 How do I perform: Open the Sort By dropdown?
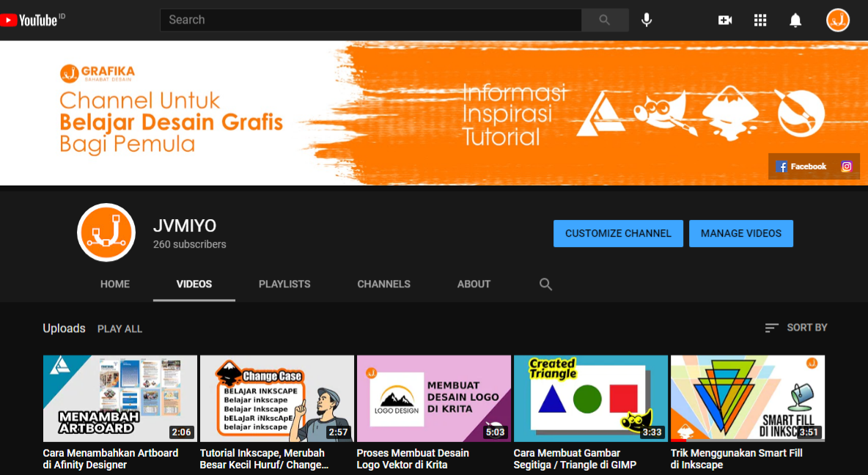click(796, 328)
